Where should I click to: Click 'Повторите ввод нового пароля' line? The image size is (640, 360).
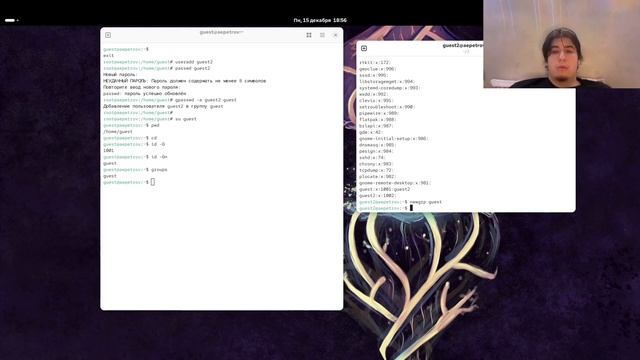pyautogui.click(x=142, y=87)
